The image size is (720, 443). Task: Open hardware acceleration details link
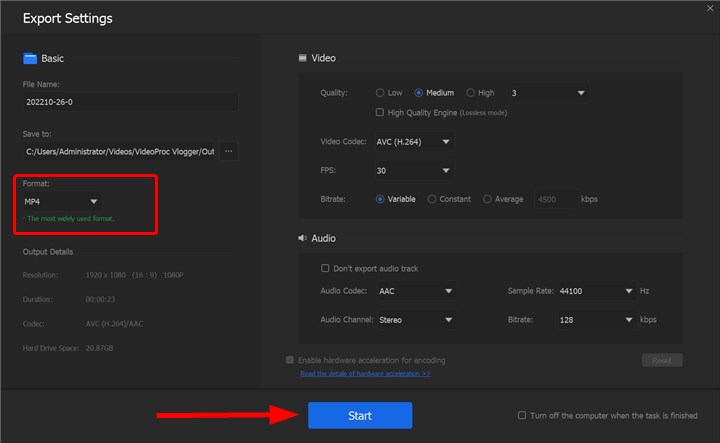(365, 374)
